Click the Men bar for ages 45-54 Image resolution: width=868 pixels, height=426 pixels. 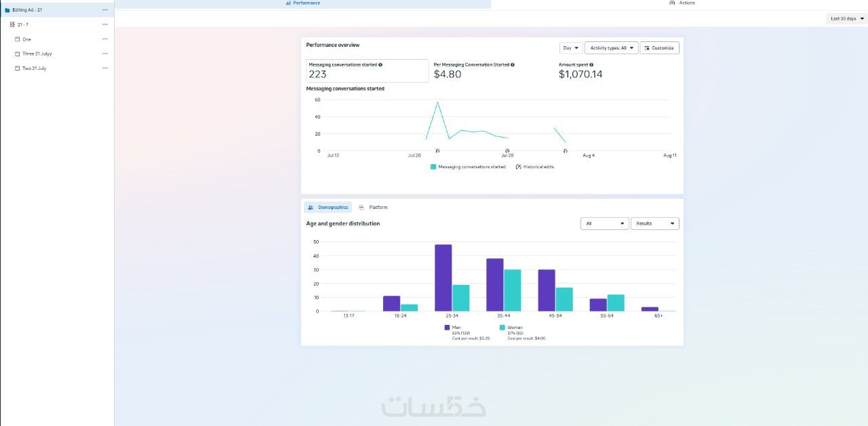[x=547, y=290]
